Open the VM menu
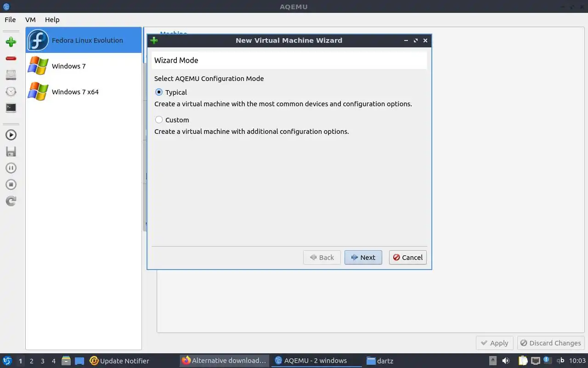 point(30,20)
